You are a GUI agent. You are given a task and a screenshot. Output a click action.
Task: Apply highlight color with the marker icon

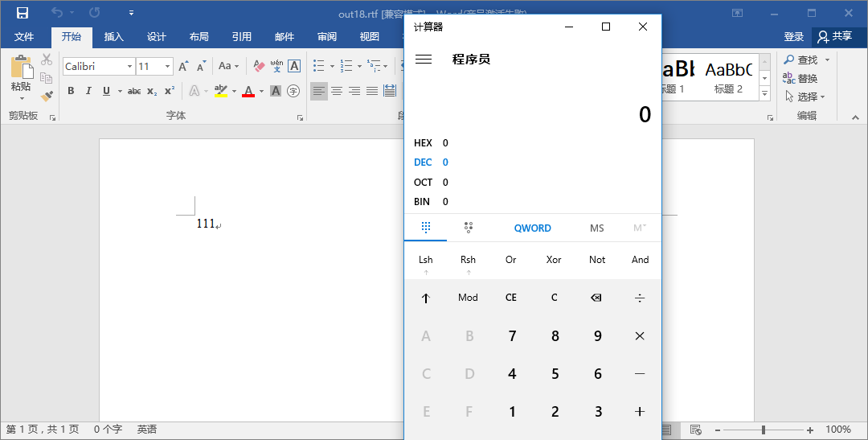[x=221, y=91]
